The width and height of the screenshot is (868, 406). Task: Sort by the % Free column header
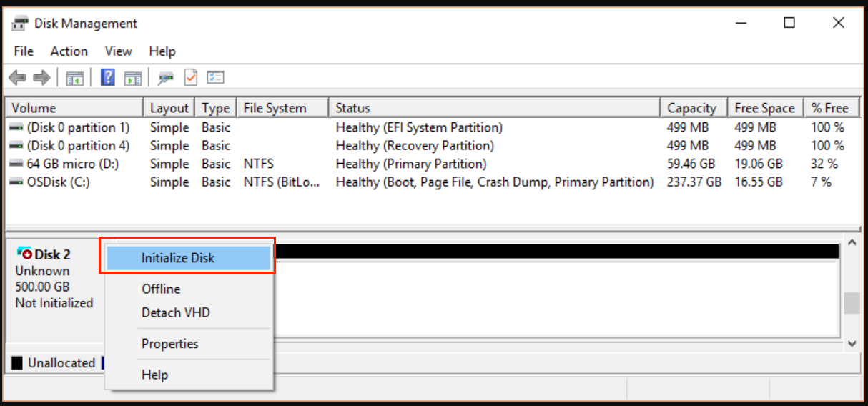click(x=831, y=108)
